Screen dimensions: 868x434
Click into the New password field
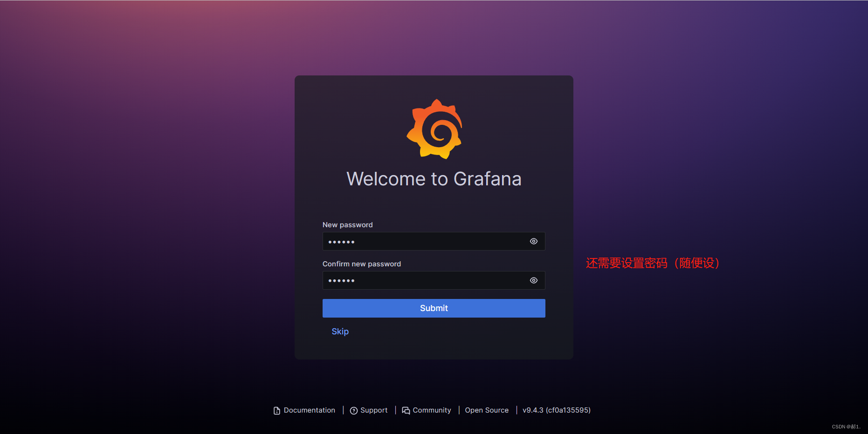coord(434,241)
